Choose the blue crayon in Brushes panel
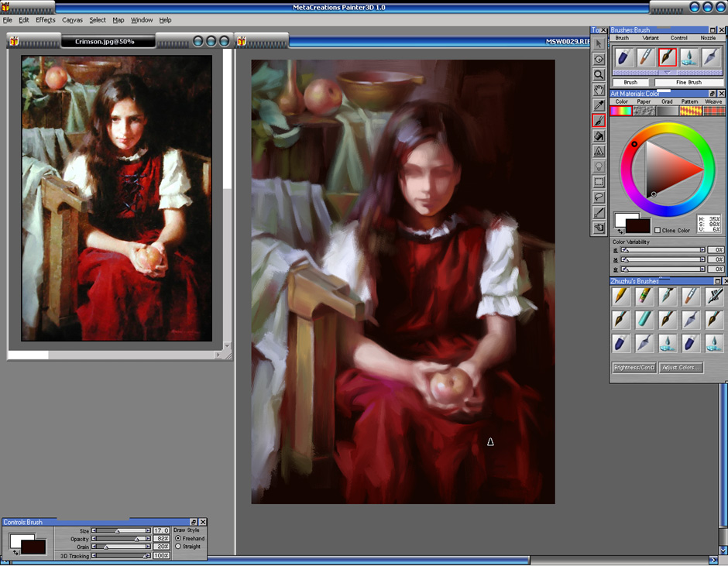The width and height of the screenshot is (728, 566). pos(623,57)
